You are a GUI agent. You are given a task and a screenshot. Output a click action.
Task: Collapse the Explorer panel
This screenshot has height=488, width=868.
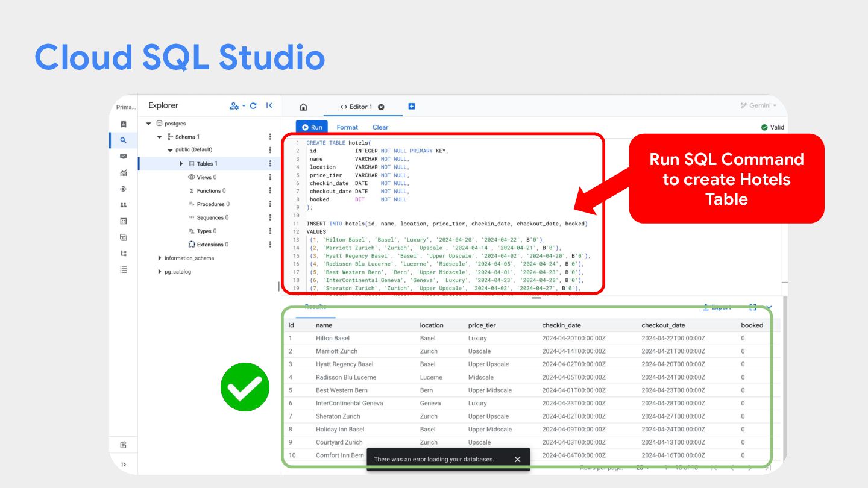coord(269,106)
